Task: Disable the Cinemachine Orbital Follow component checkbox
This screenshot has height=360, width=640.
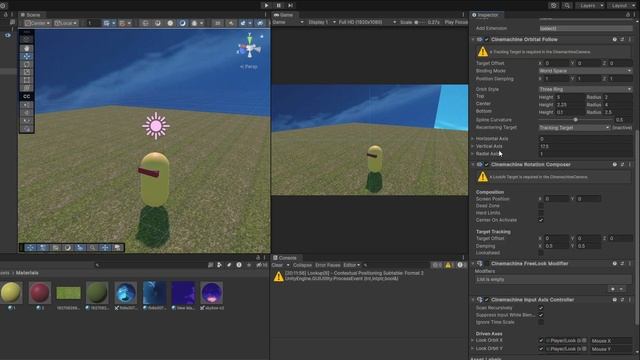Action: (487, 40)
